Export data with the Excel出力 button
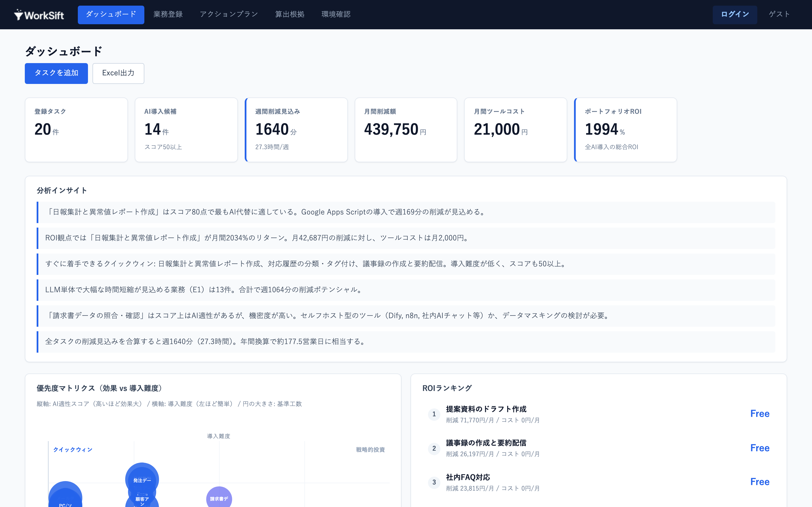This screenshot has width=812, height=507. pos(118,73)
